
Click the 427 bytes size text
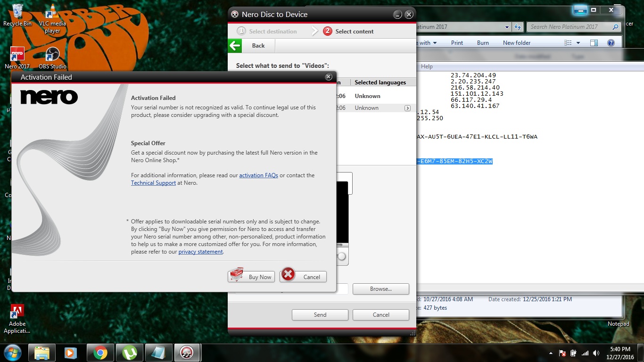(x=435, y=308)
